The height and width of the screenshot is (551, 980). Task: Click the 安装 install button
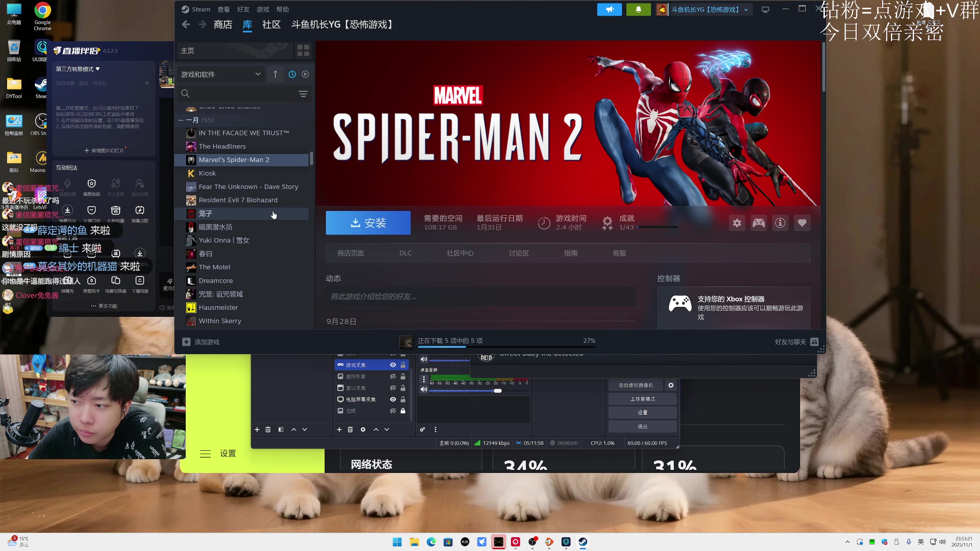tap(368, 223)
